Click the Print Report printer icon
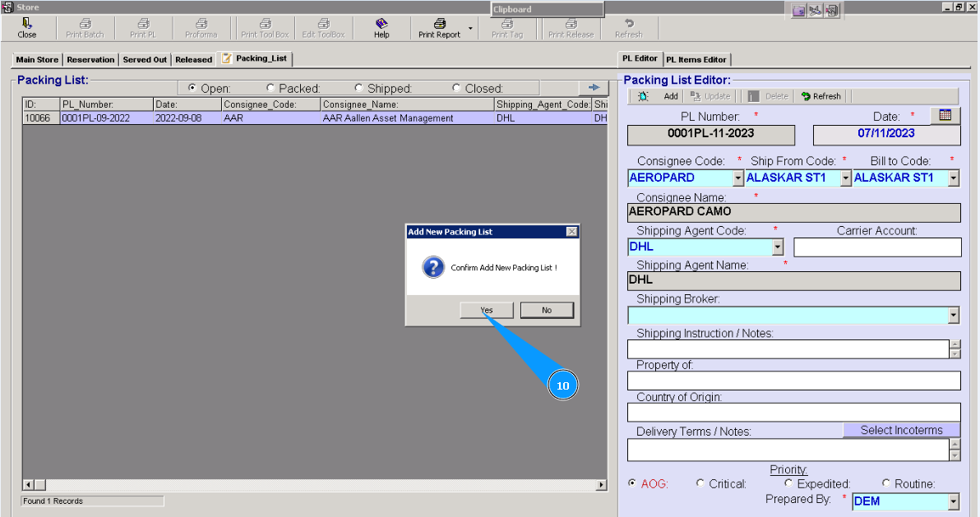Viewport: 980px width, 517px height. (x=439, y=24)
